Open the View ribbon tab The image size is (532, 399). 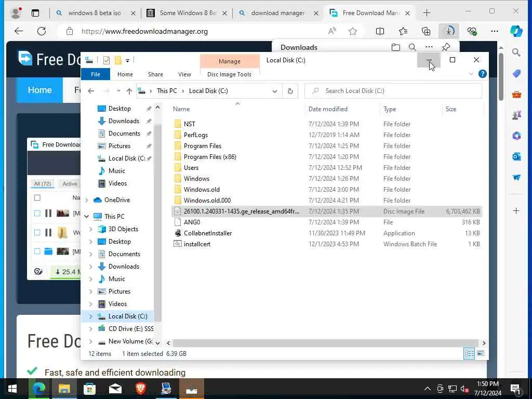[184, 74]
